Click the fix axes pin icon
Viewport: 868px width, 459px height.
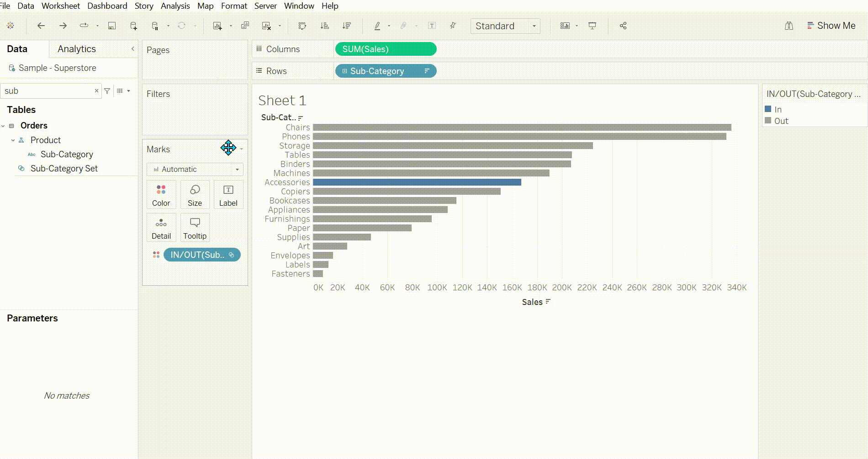tap(453, 26)
